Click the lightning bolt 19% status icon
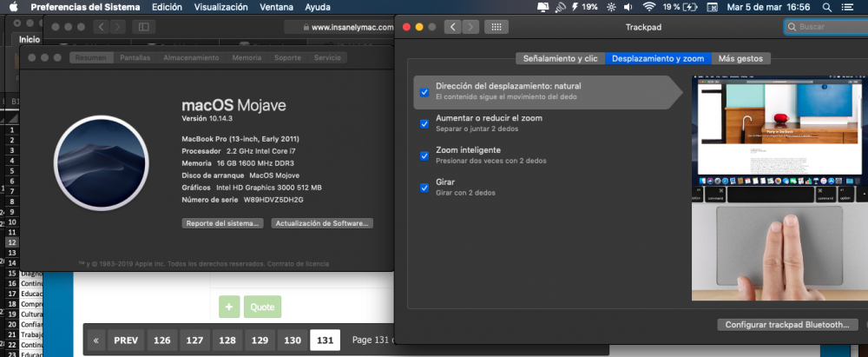This screenshot has width=868, height=357. (x=584, y=7)
